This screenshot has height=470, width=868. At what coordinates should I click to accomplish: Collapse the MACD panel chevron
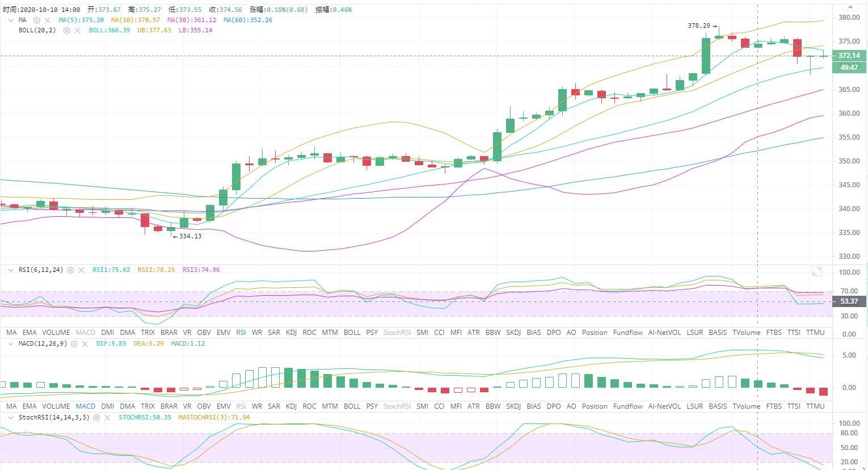pos(10,344)
